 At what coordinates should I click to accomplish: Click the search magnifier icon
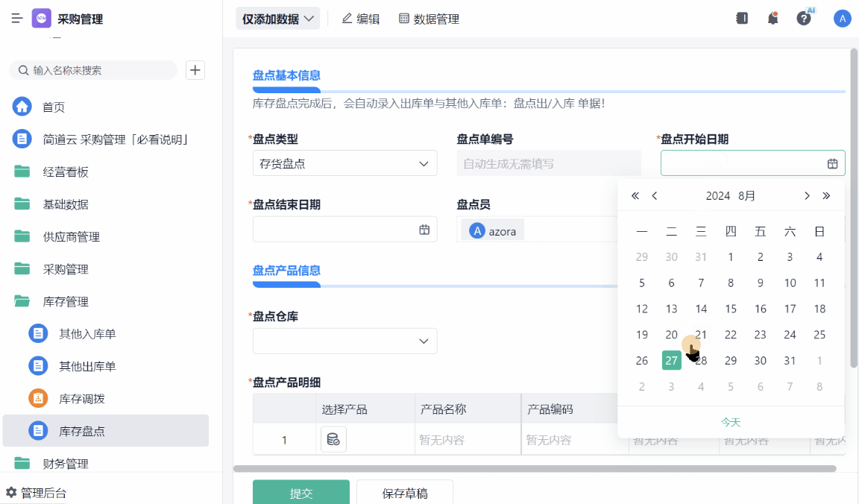click(x=24, y=70)
